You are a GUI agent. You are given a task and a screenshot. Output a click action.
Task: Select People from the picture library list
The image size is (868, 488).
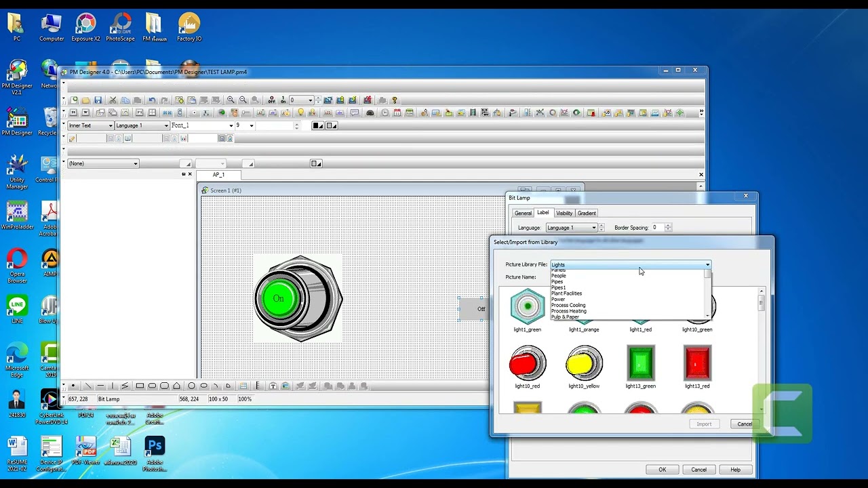tap(559, 276)
